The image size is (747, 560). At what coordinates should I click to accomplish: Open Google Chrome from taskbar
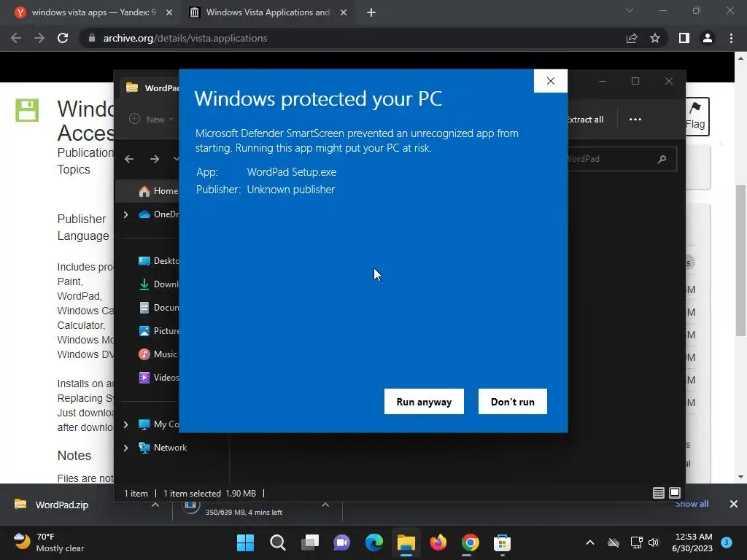(x=471, y=542)
